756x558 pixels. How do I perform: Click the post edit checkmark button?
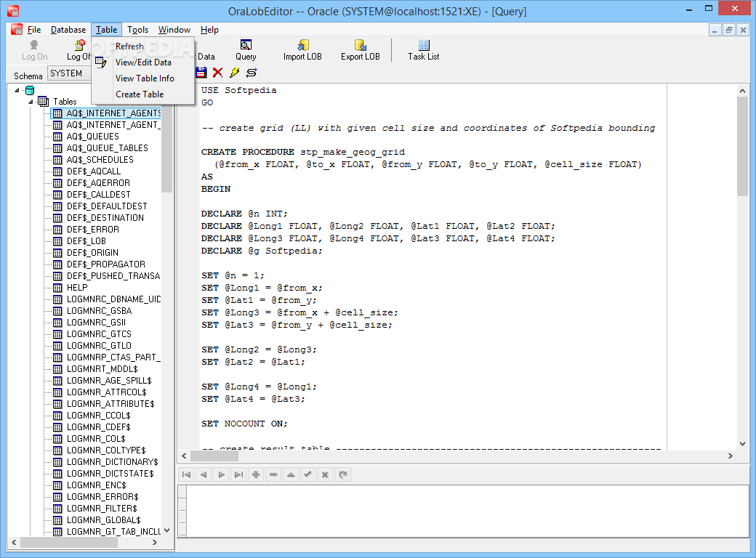307,474
